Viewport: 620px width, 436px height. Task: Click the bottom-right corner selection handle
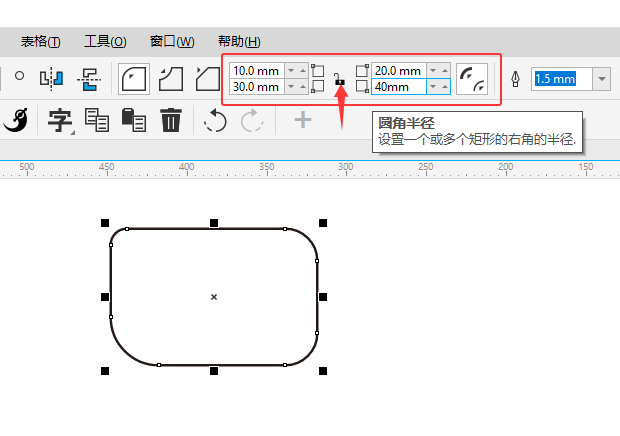pyautogui.click(x=323, y=371)
